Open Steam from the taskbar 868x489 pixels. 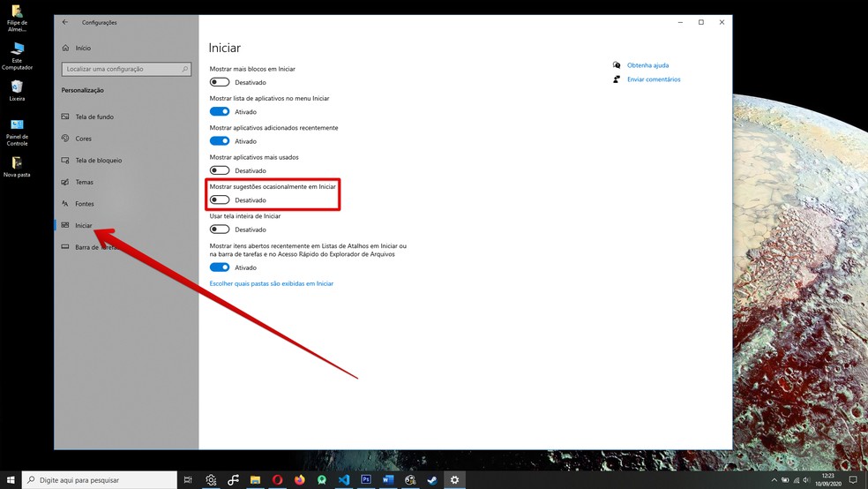coord(432,479)
